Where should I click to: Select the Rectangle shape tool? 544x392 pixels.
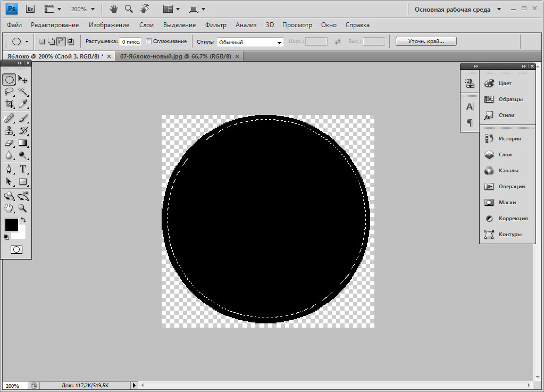pyautogui.click(x=23, y=181)
